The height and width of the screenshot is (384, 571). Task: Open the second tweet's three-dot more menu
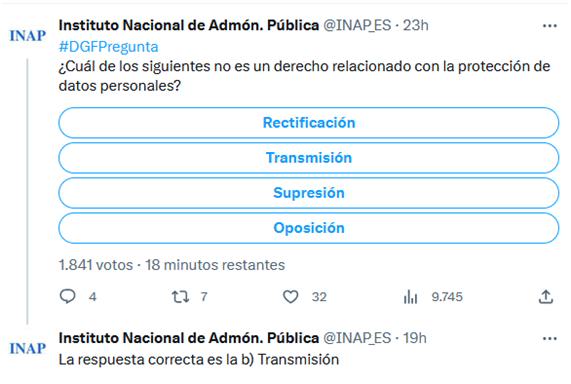[550, 338]
